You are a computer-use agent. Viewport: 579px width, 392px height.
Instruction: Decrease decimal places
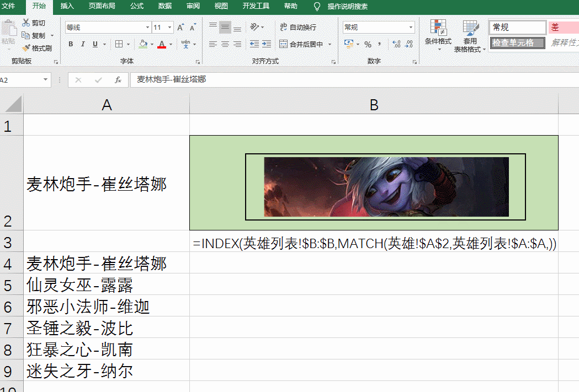409,44
